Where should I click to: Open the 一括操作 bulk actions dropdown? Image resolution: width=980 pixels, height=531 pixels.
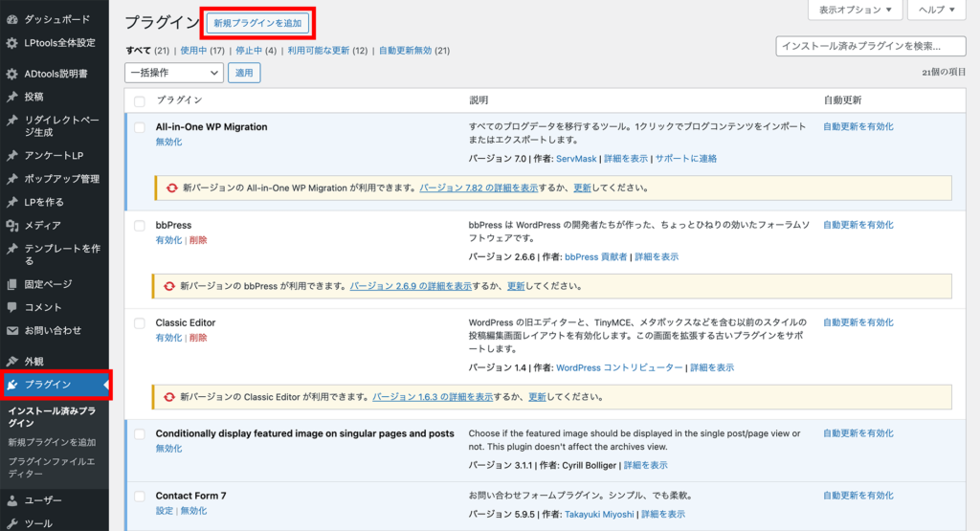pyautogui.click(x=174, y=73)
